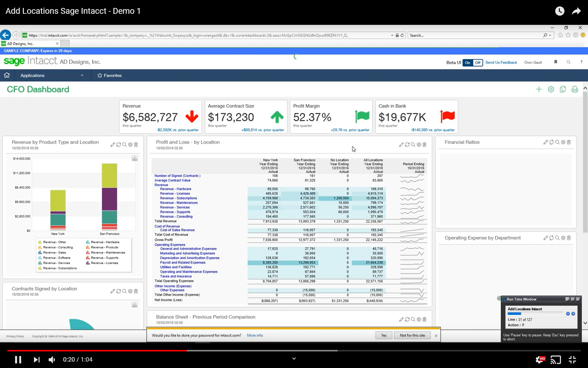Exit full screen mode
This screenshot has width=588, height=368.
[x=572, y=359]
